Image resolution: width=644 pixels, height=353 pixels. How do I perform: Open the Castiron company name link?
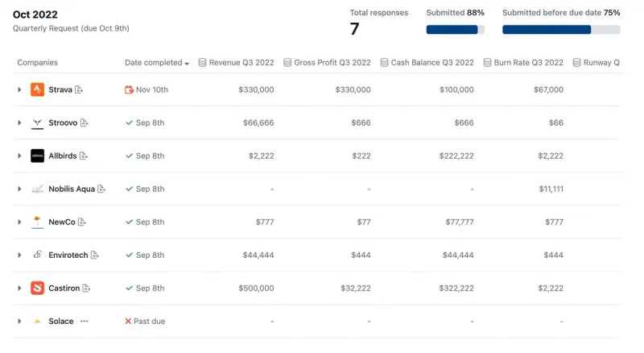pyautogui.click(x=64, y=288)
